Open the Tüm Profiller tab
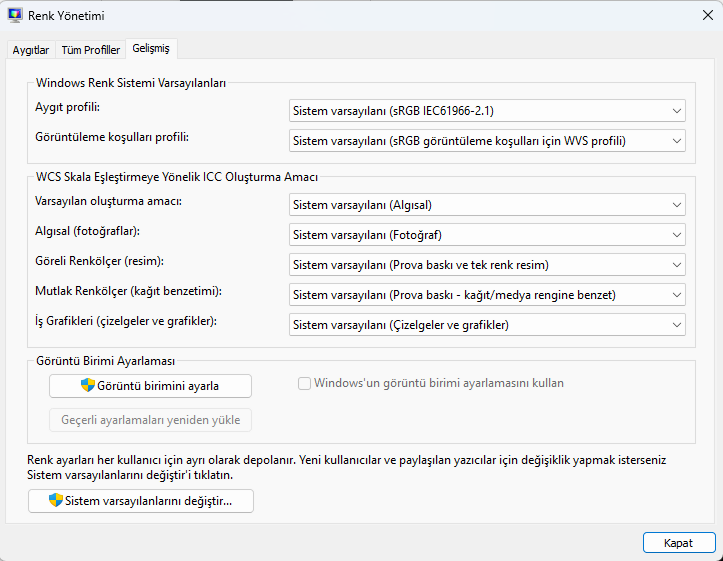Image resolution: width=723 pixels, height=561 pixels. pyautogui.click(x=90, y=50)
